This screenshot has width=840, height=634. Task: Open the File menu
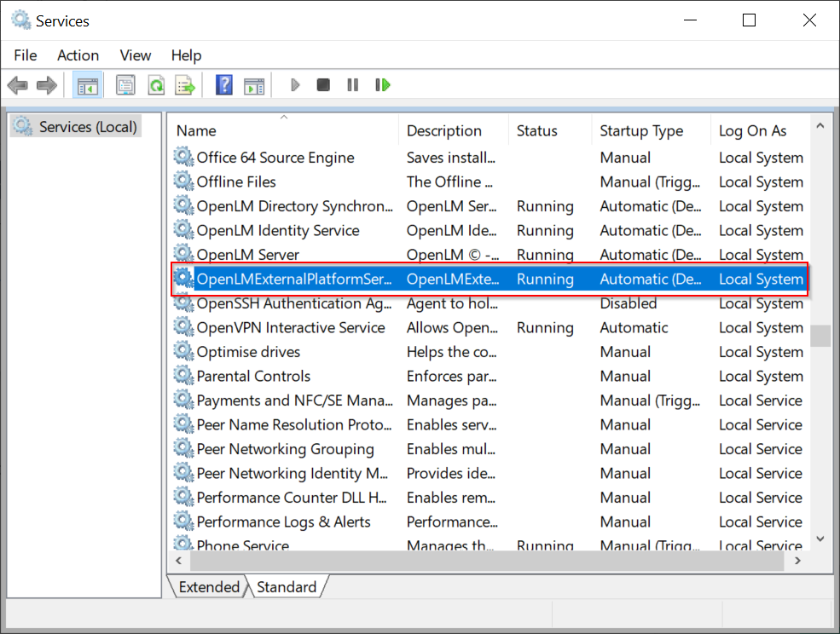26,55
